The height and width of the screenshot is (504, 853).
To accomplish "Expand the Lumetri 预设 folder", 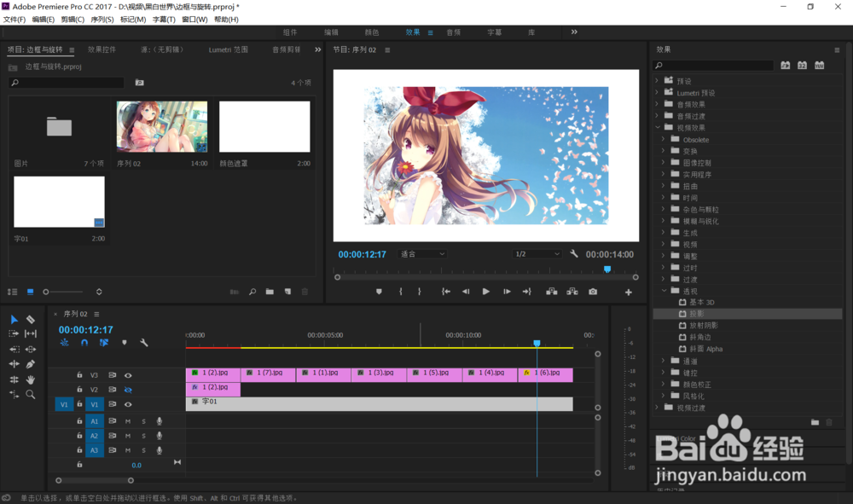I will (x=657, y=92).
